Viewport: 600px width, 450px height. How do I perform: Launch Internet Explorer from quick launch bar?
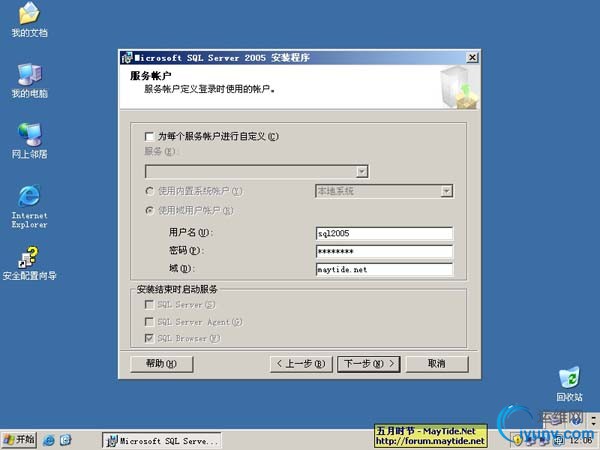point(49,440)
